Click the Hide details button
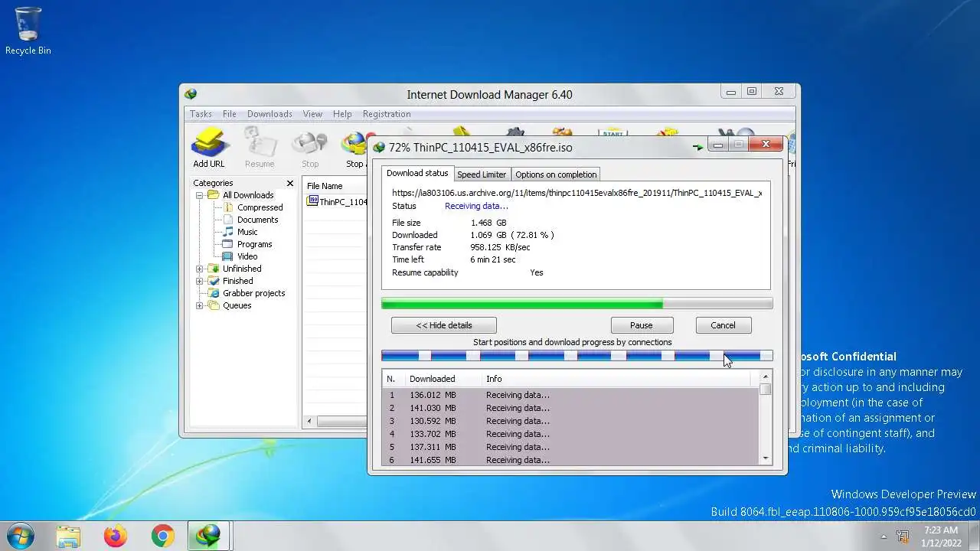Screen dimensions: 980x551 (444, 325)
